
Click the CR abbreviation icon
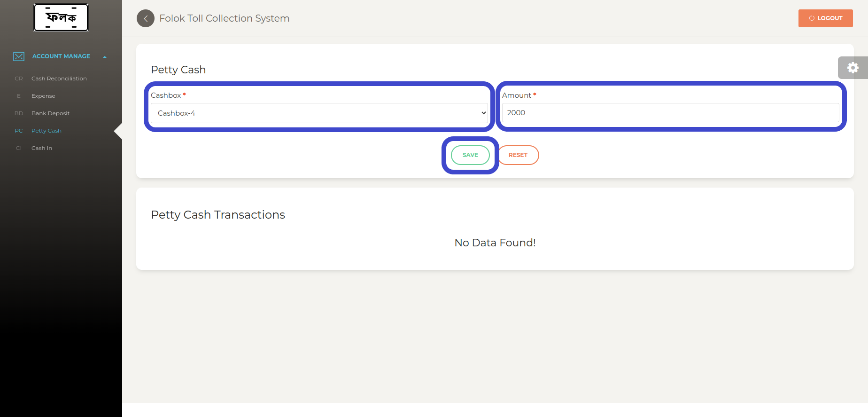point(19,79)
